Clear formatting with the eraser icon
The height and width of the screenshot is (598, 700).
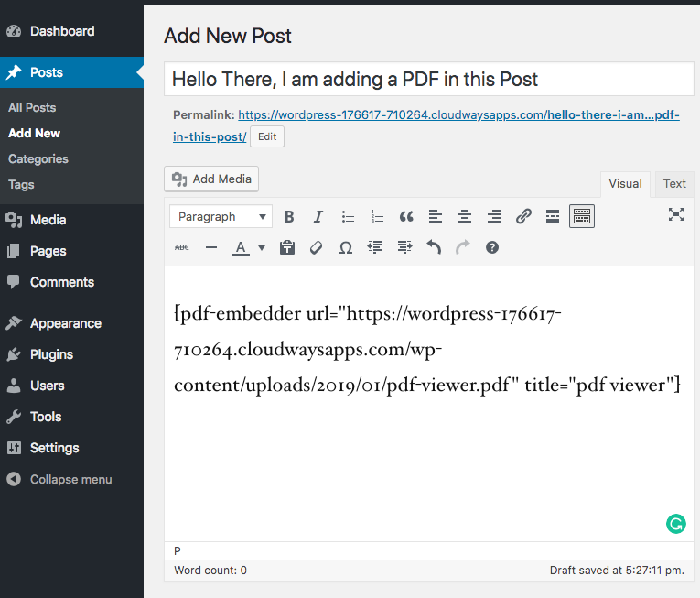pos(316,247)
